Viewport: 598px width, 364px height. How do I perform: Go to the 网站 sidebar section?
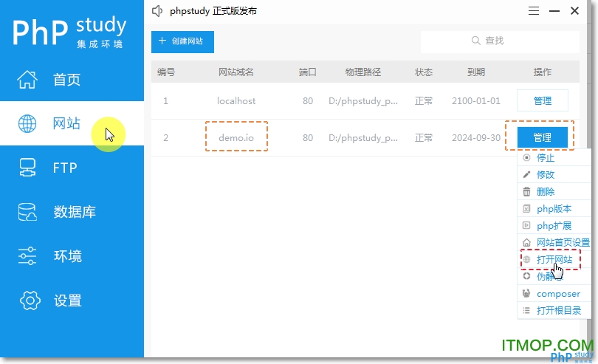pos(72,123)
